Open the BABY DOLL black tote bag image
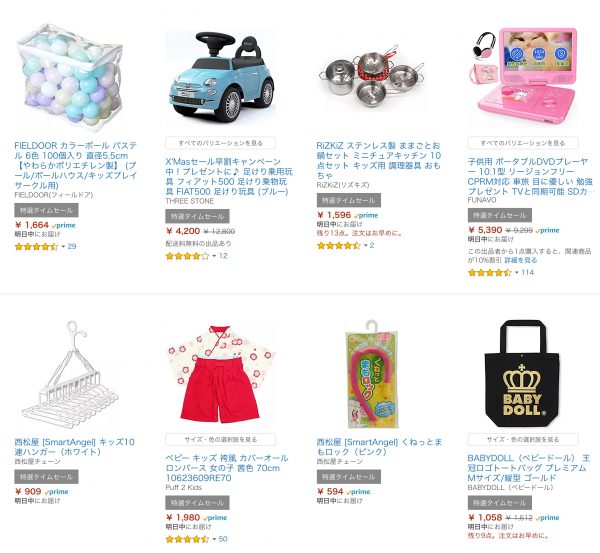This screenshot has height=553, width=600. pyautogui.click(x=523, y=374)
